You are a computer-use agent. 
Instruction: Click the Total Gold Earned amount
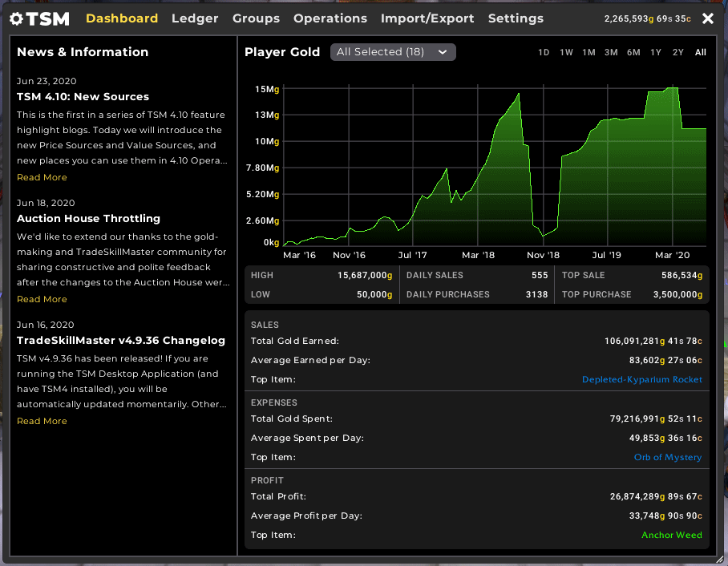click(x=653, y=342)
